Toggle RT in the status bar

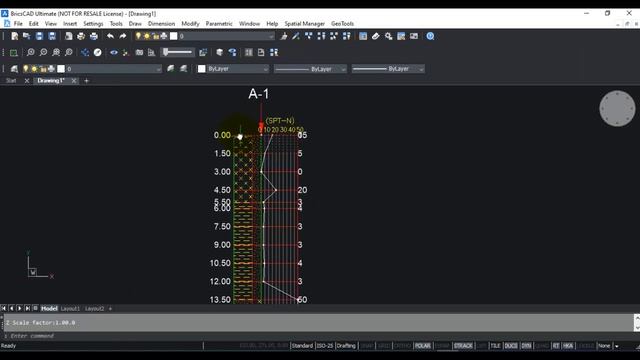(556, 346)
